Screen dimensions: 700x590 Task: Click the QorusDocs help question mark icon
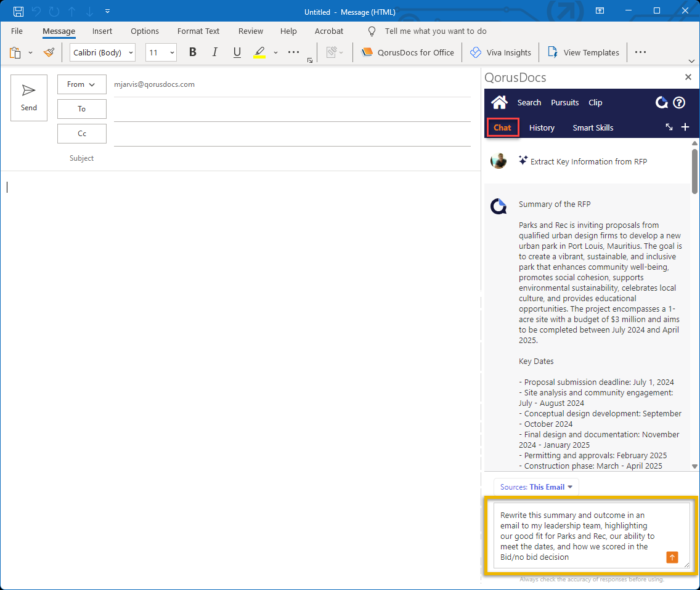679,103
